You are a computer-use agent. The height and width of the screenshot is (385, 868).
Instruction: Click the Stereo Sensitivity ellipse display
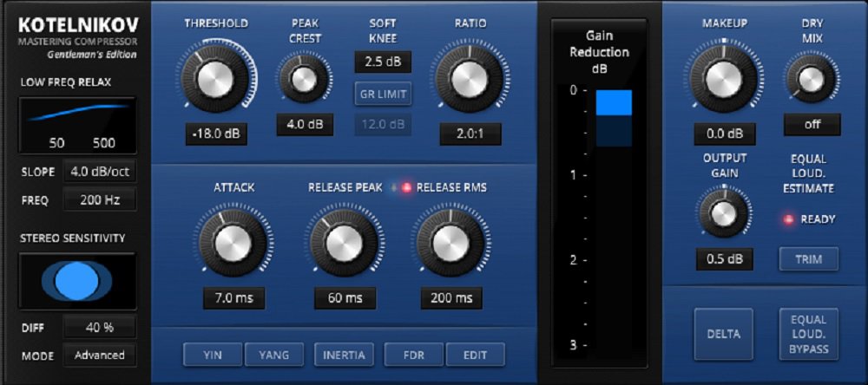point(77,282)
